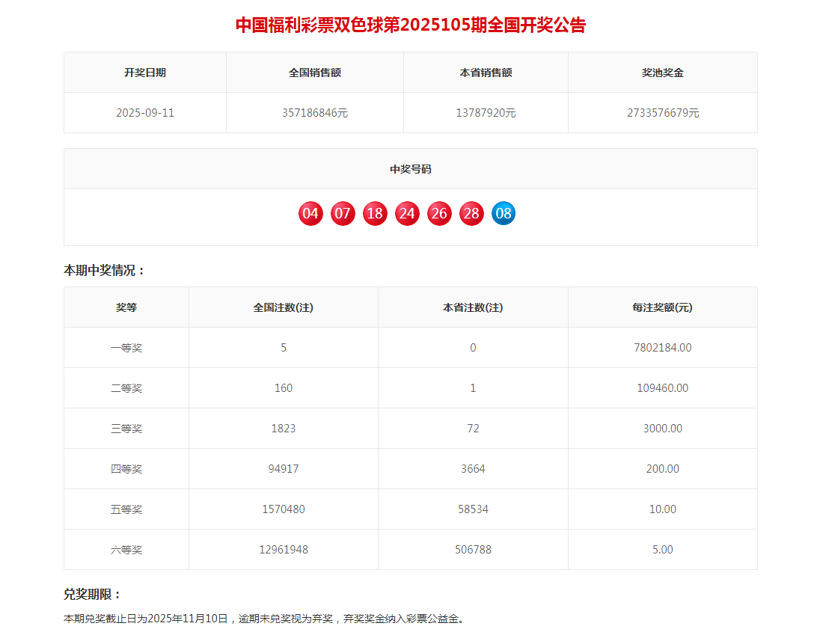Click the redemption deadline notice 2025年11月10日
Image resolution: width=820 pixels, height=644 pixels.
pyautogui.click(x=189, y=619)
